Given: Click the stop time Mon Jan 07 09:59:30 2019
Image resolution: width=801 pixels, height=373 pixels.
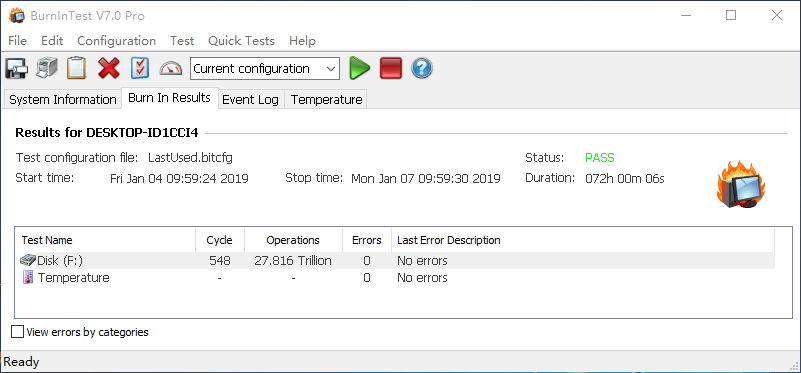Looking at the screenshot, I should tap(426, 179).
